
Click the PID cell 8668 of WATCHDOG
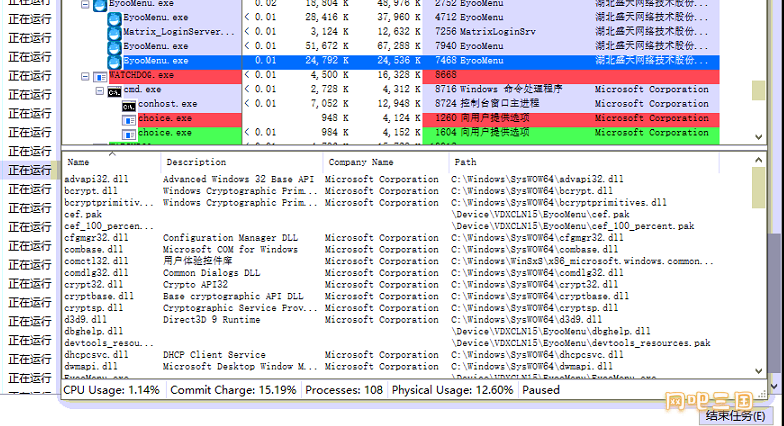pos(446,75)
